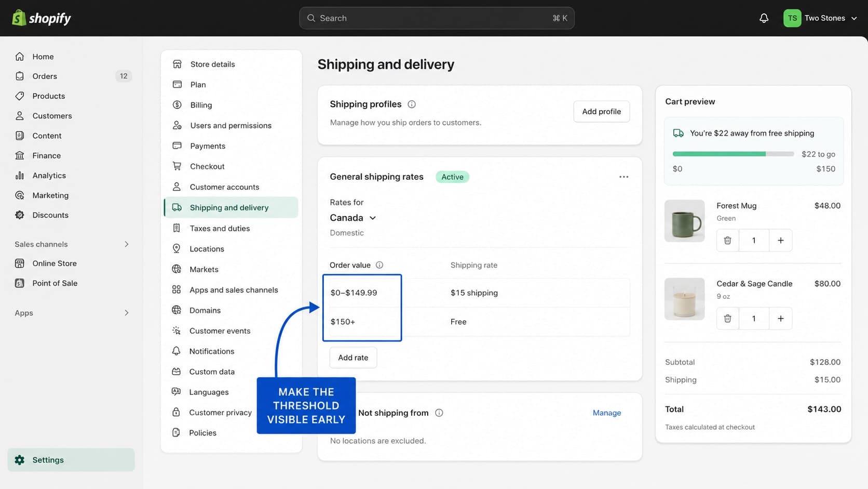Viewport: 868px width, 489px height.
Task: Click the Products tag icon
Action: pos(20,96)
